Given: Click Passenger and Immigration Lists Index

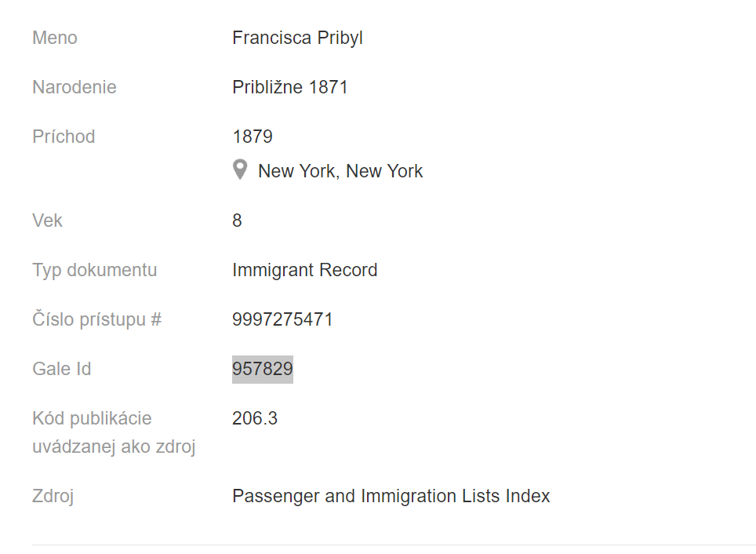Looking at the screenshot, I should 391,496.
